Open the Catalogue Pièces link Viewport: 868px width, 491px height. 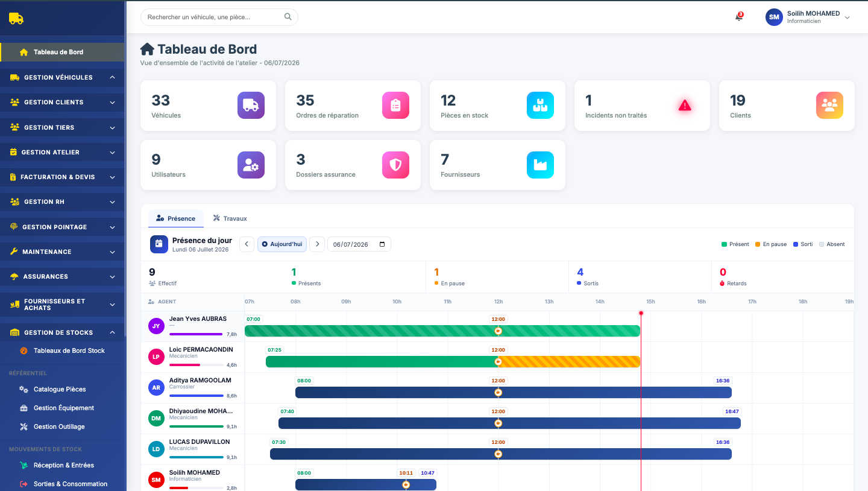coord(62,389)
